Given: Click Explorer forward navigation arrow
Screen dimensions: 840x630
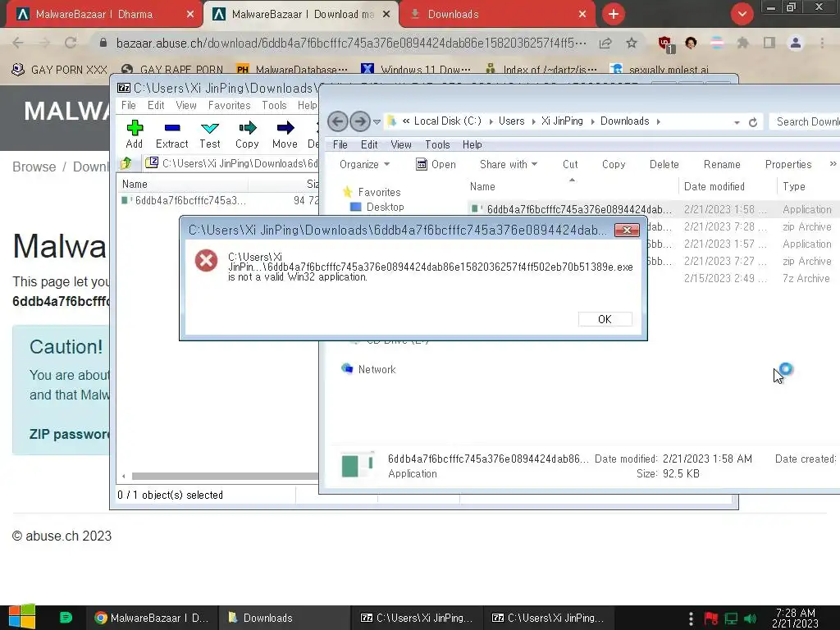Looking at the screenshot, I should coord(359,121).
